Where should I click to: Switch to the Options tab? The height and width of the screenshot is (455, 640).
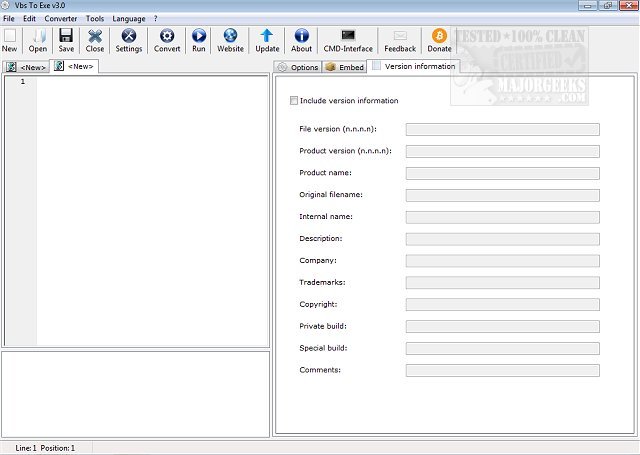pyautogui.click(x=298, y=67)
